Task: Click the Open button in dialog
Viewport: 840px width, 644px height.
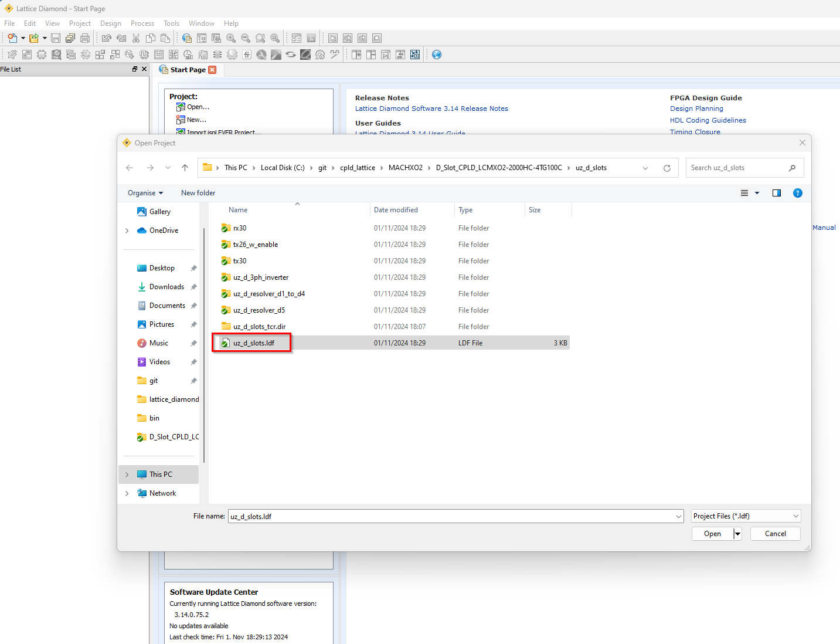Action: [712, 534]
